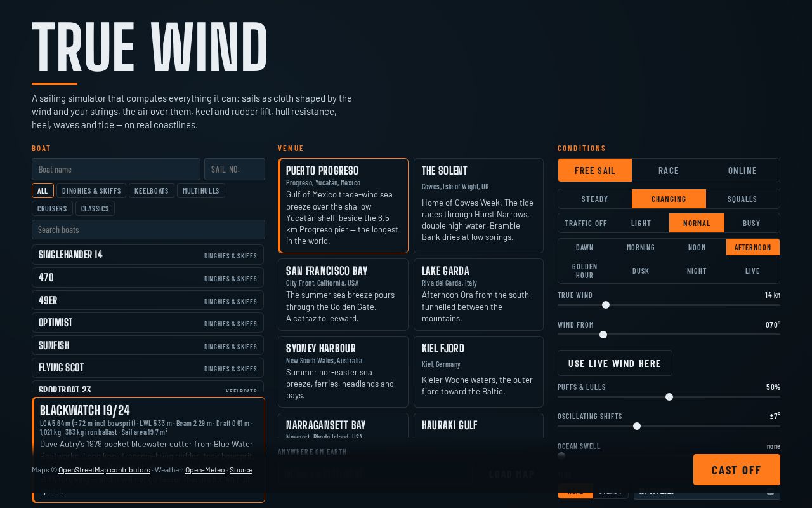Click the Puffs & Lulls slider handle

(669, 397)
